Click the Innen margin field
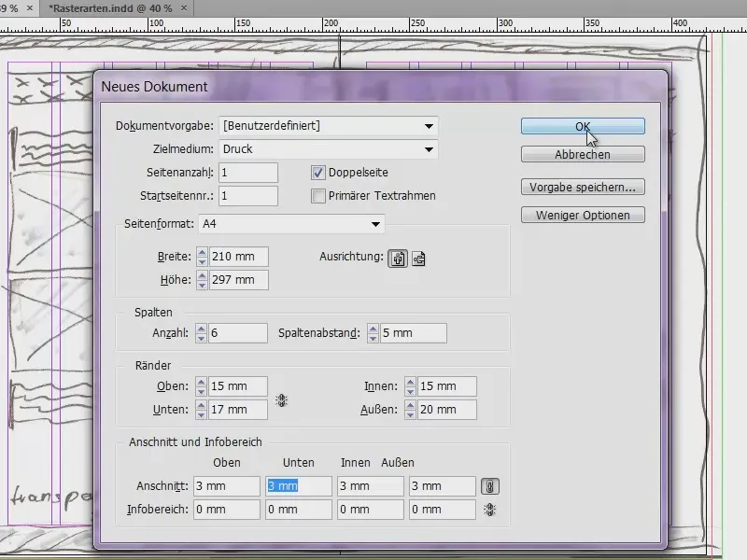Image resolution: width=747 pixels, height=560 pixels. 447,386
